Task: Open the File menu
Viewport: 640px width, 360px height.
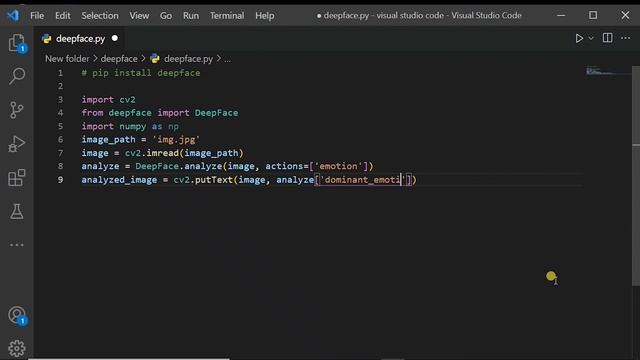Action: [37, 16]
